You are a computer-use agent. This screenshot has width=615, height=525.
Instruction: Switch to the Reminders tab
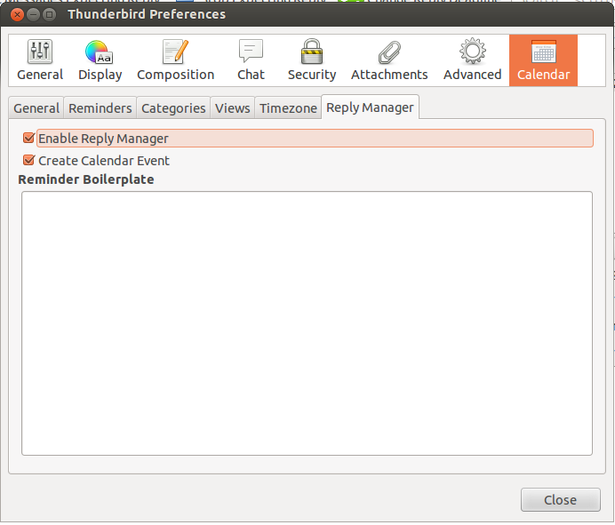pos(100,108)
